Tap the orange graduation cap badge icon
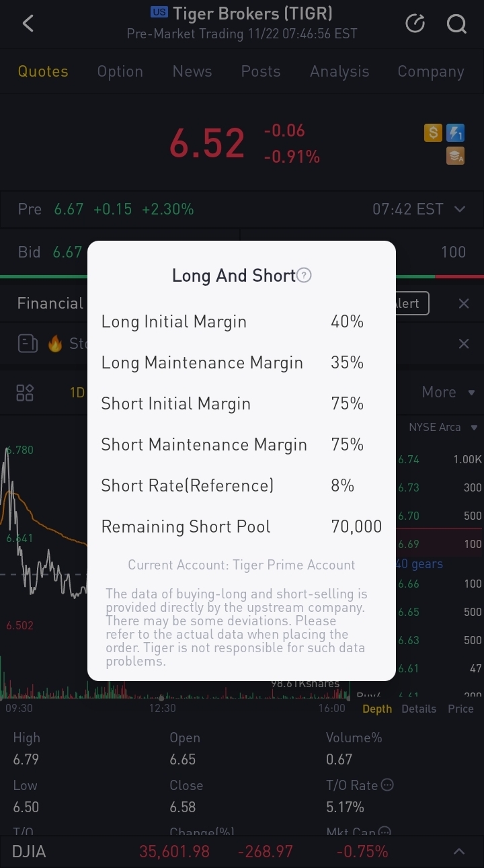Image resolution: width=484 pixels, height=868 pixels. point(456,156)
